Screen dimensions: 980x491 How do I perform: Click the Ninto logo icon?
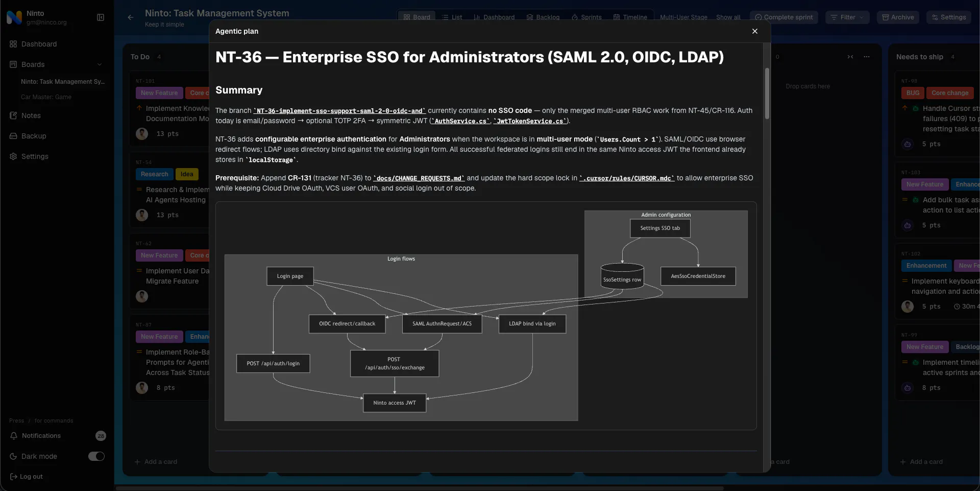(x=14, y=18)
